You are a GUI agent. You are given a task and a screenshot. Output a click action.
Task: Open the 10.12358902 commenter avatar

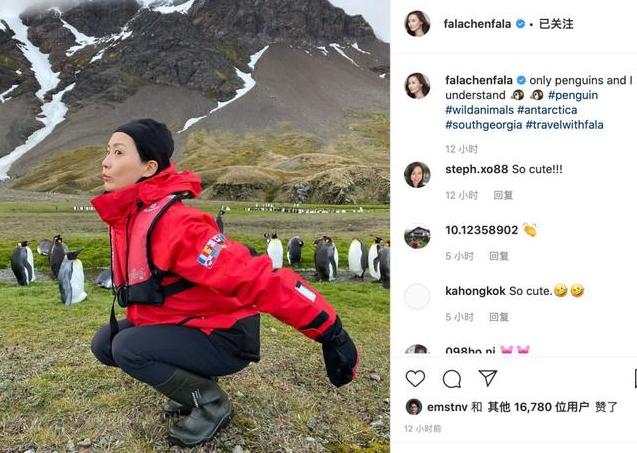[417, 236]
